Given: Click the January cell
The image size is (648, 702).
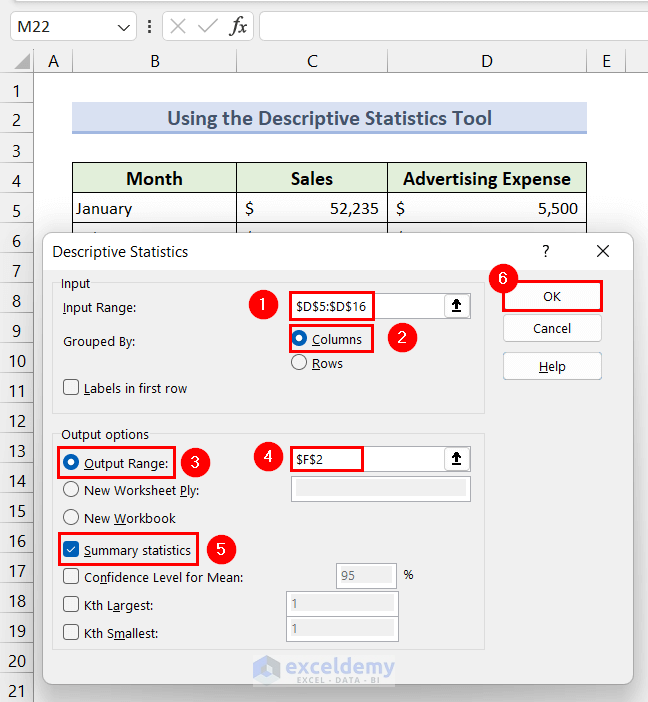Looking at the screenshot, I should click(x=154, y=208).
